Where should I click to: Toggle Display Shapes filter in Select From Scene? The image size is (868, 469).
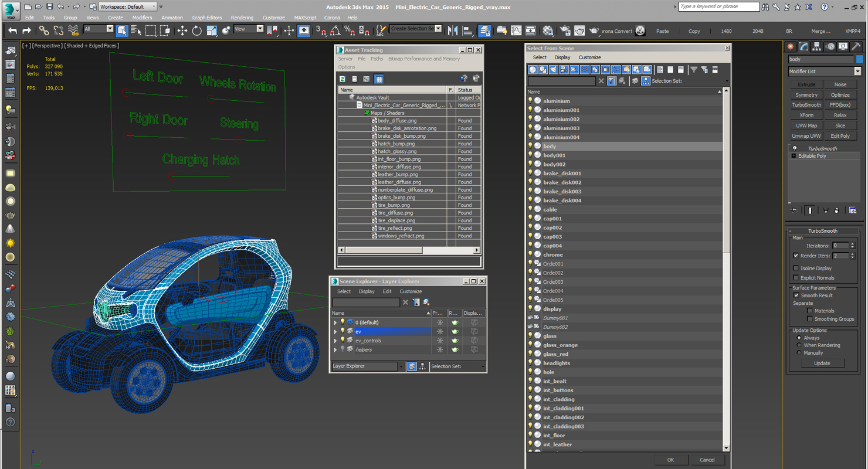(x=543, y=70)
